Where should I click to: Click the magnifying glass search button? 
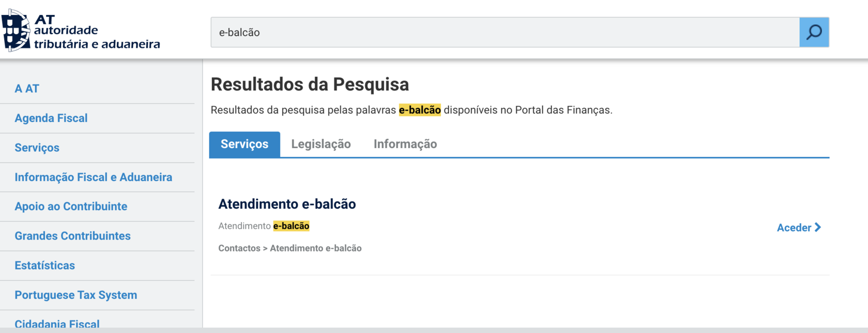[x=814, y=32]
